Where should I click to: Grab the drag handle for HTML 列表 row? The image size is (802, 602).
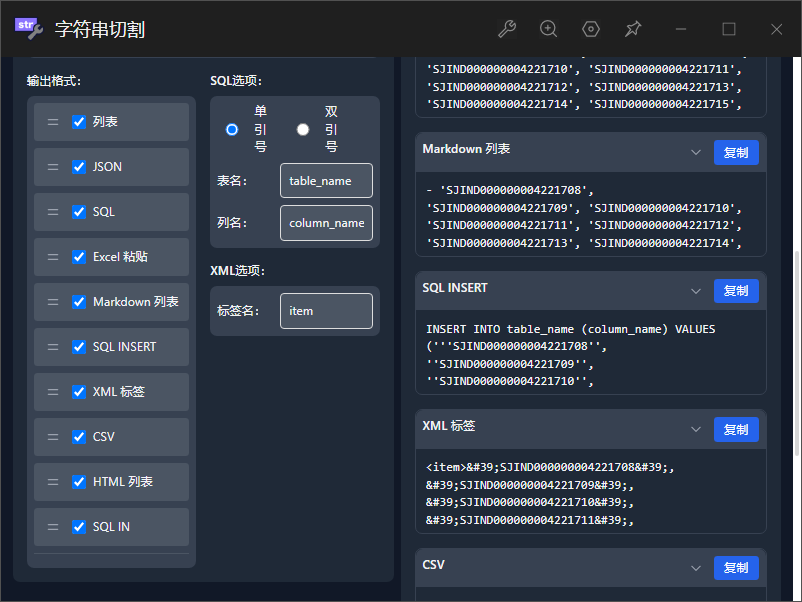[x=53, y=482]
